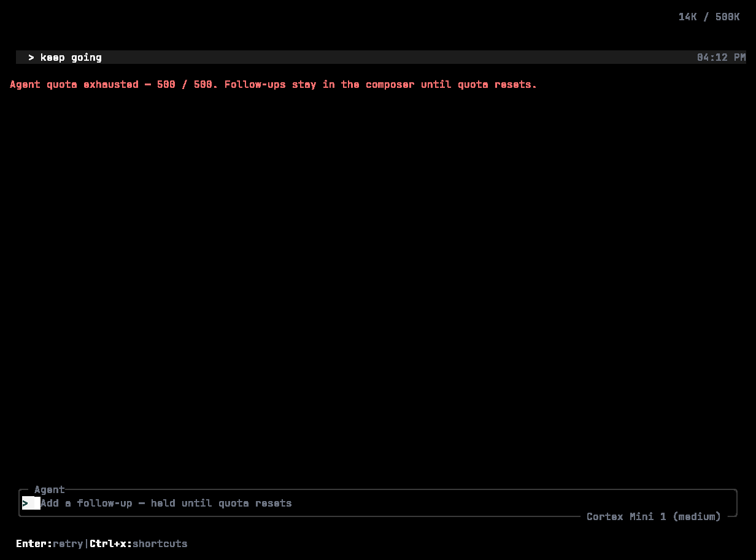Click the quota exhausted error message
This screenshot has width=756, height=560.
pyautogui.click(x=274, y=84)
